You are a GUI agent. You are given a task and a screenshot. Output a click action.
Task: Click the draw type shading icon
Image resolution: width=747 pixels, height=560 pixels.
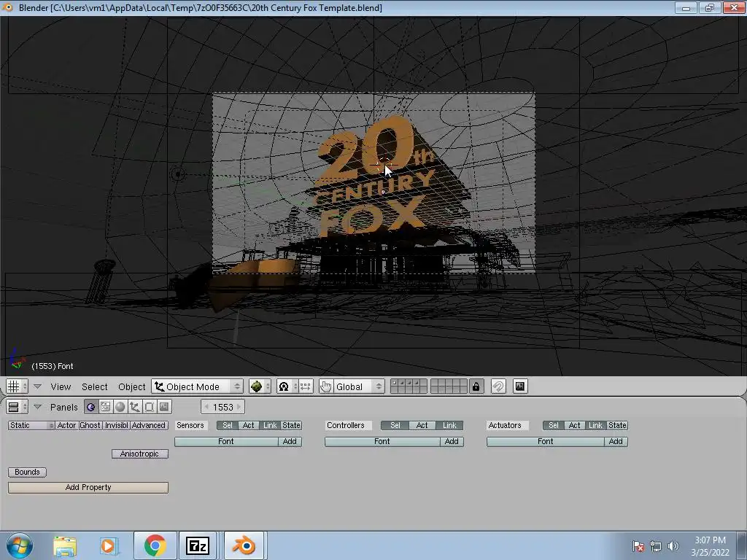[260, 386]
